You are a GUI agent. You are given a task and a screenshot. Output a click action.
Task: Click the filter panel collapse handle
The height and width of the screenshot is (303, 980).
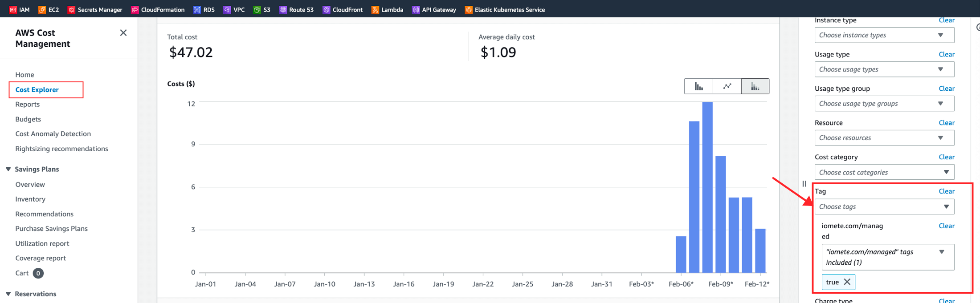coord(804,184)
